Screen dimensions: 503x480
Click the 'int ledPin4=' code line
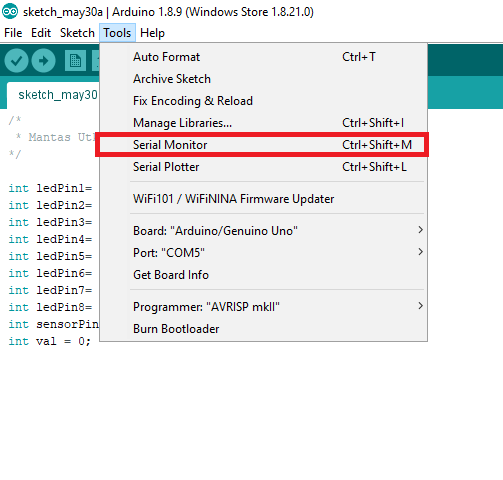(x=50, y=239)
